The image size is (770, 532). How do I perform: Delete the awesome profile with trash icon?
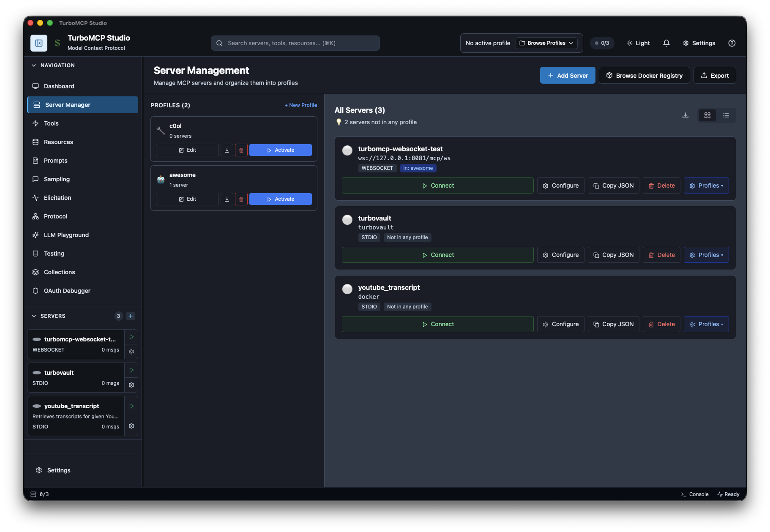pyautogui.click(x=241, y=199)
